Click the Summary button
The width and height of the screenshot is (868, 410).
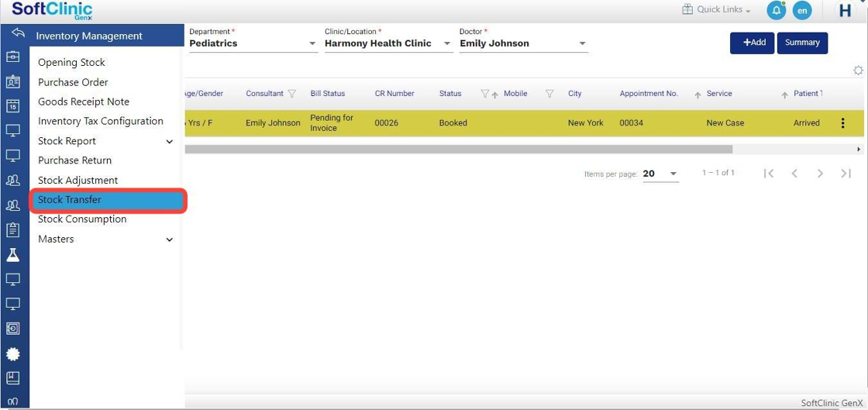(x=801, y=43)
